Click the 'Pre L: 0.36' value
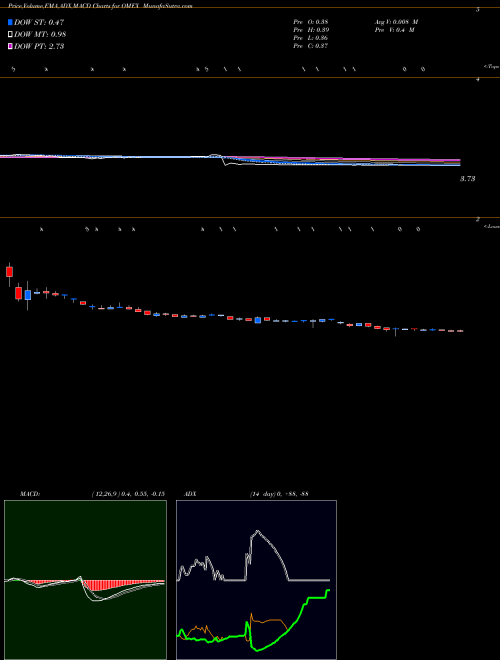The height and width of the screenshot is (660, 500). click(311, 38)
